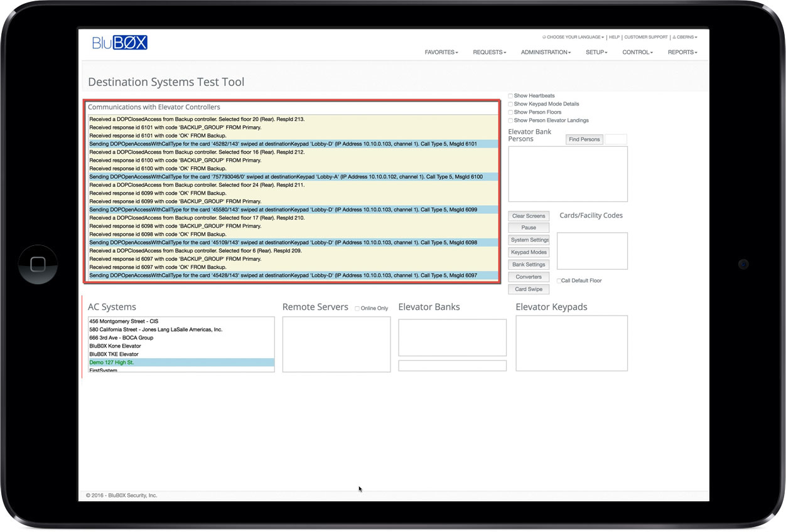Click the Card Swipe button

pos(529,289)
